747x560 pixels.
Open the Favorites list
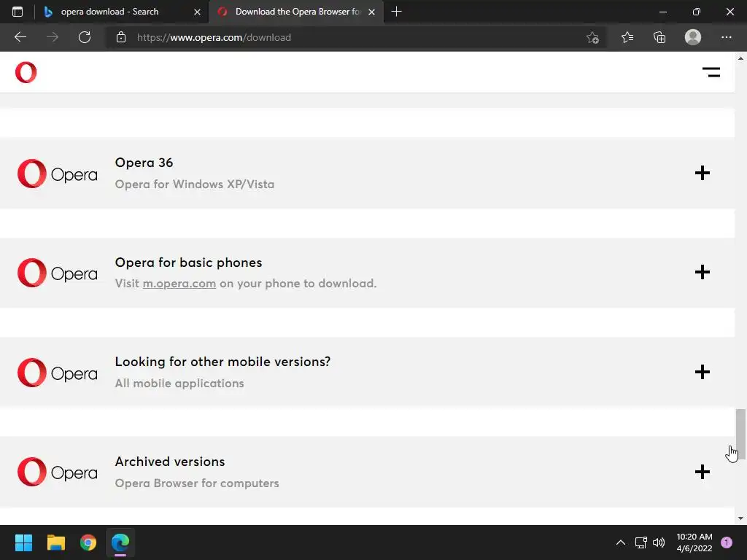click(x=627, y=37)
